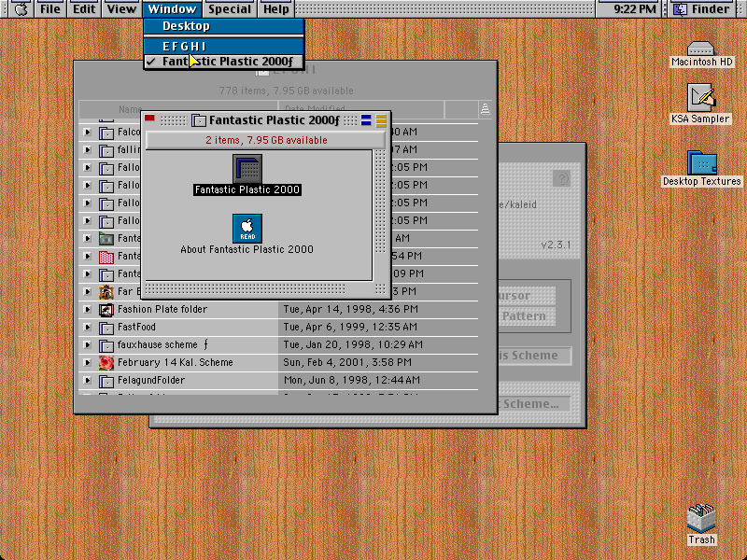Click the blue zoom box of Fantastic Plastic 2000ƒ window

pos(366,120)
